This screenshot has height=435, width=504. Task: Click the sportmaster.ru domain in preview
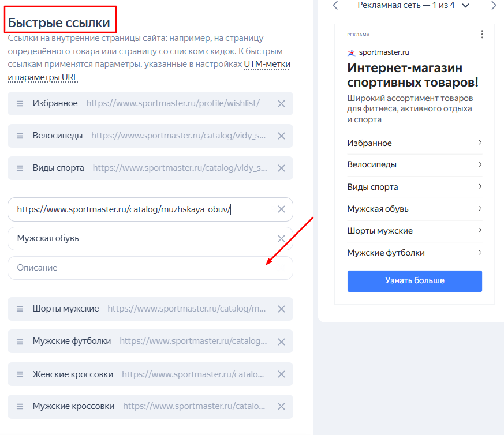[384, 52]
